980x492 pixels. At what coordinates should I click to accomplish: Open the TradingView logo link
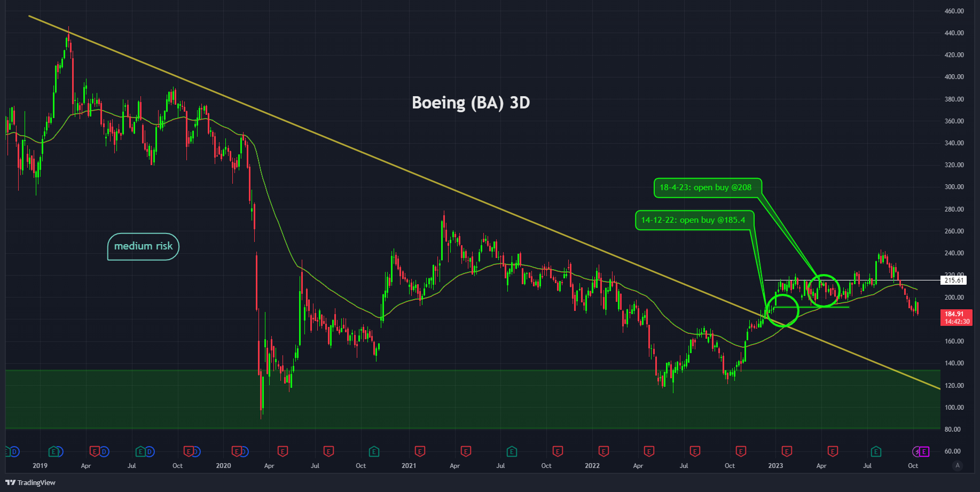point(30,482)
